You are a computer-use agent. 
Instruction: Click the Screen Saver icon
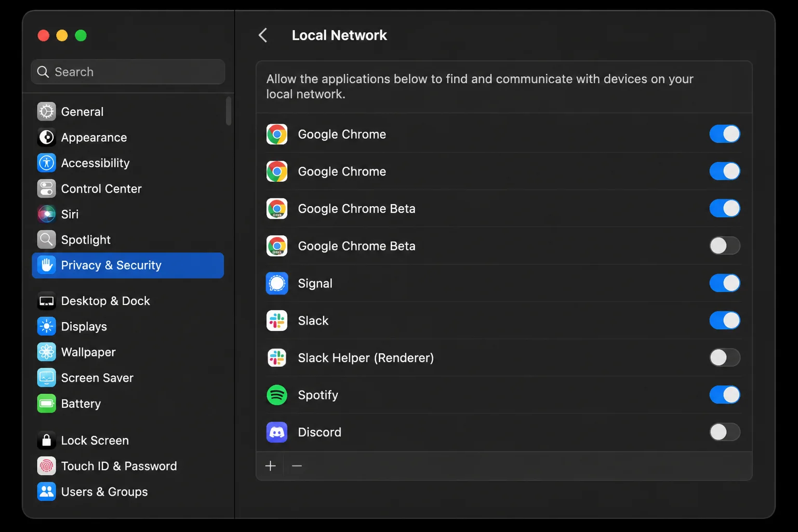click(46, 378)
